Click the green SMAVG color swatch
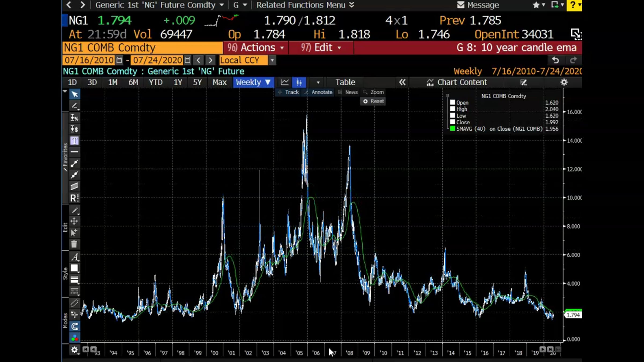This screenshot has width=644, height=362. 452,129
